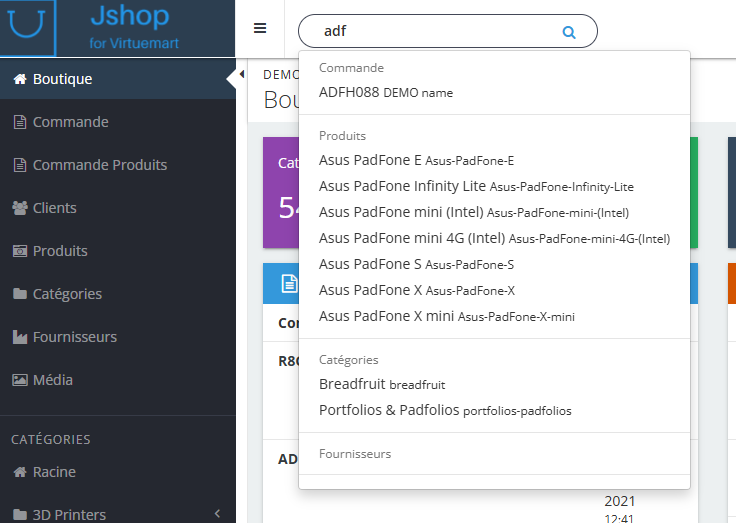Viewport: 736px width, 523px height.
Task: Choose the Breadfruit category result
Action: click(x=382, y=384)
